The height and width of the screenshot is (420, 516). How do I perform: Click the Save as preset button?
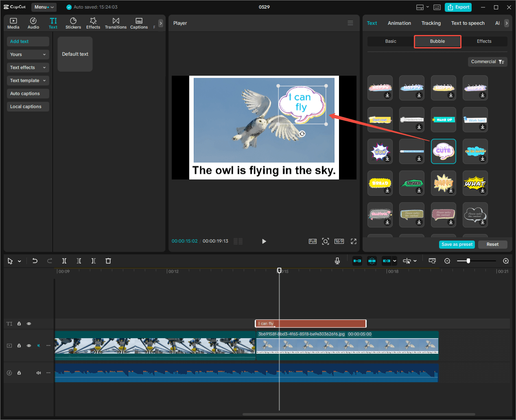coord(457,244)
